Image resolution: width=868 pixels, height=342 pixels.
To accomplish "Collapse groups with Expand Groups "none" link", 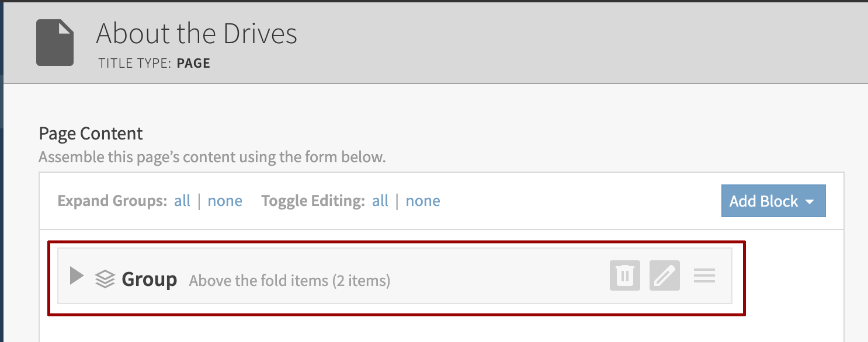I will tap(225, 201).
